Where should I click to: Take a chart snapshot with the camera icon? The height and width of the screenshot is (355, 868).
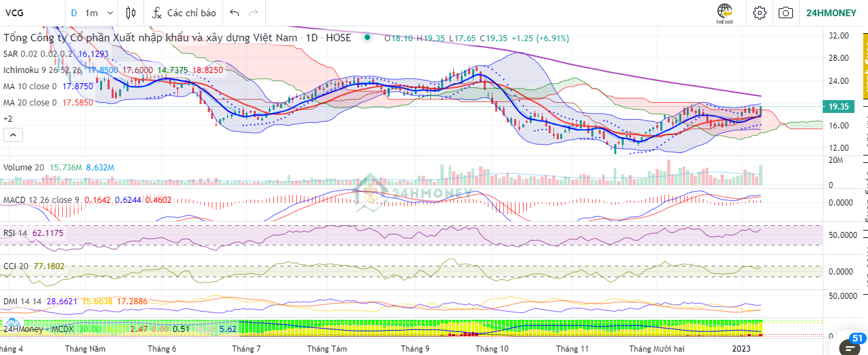pyautogui.click(x=785, y=13)
